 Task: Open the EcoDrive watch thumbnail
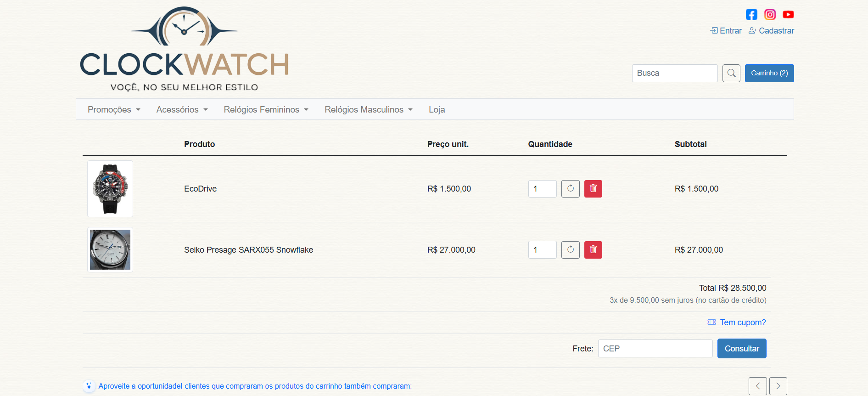coord(110,189)
